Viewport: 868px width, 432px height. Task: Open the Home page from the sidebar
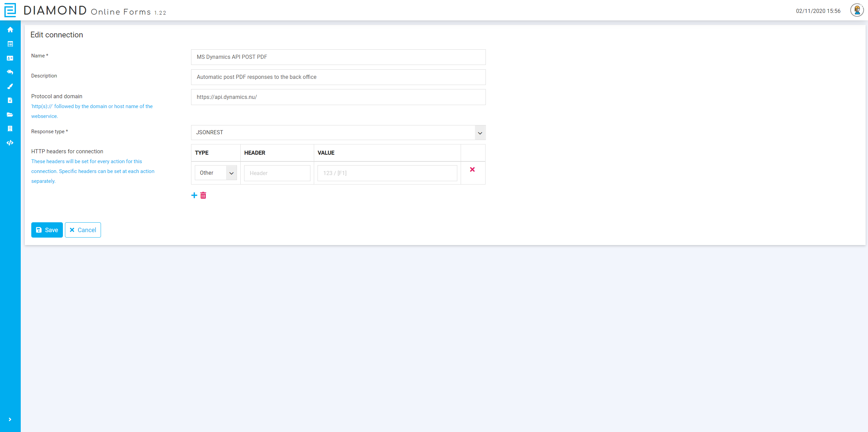(x=10, y=30)
